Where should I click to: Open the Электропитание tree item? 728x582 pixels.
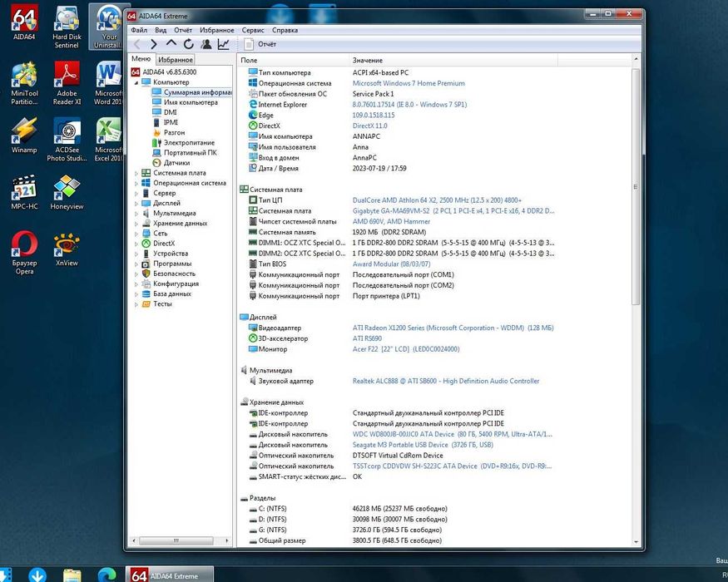[x=183, y=142]
